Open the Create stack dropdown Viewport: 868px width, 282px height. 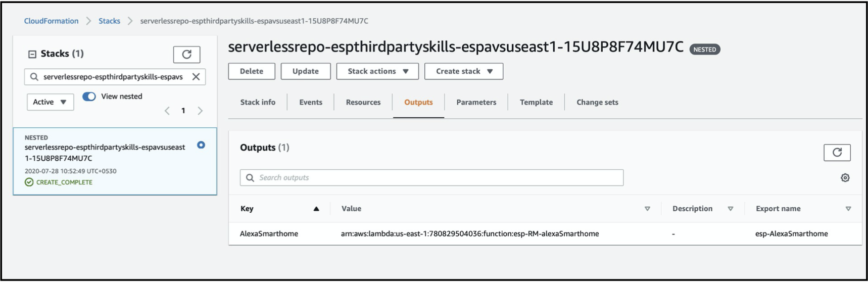click(x=463, y=71)
